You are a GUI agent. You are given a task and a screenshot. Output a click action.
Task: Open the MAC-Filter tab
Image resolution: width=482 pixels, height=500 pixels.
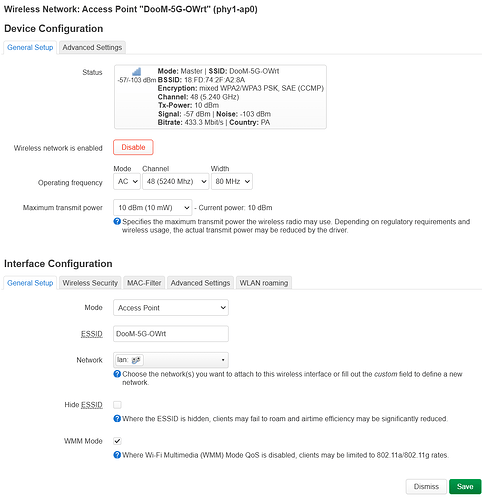144,283
